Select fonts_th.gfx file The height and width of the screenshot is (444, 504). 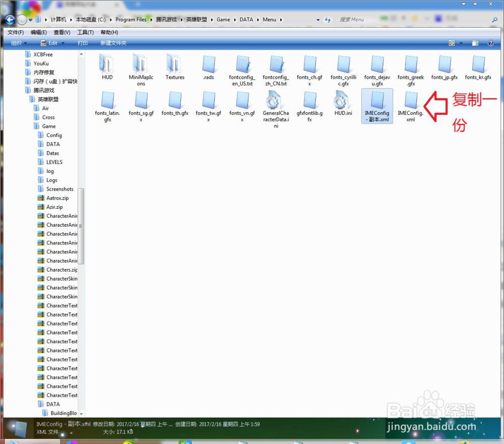click(174, 103)
